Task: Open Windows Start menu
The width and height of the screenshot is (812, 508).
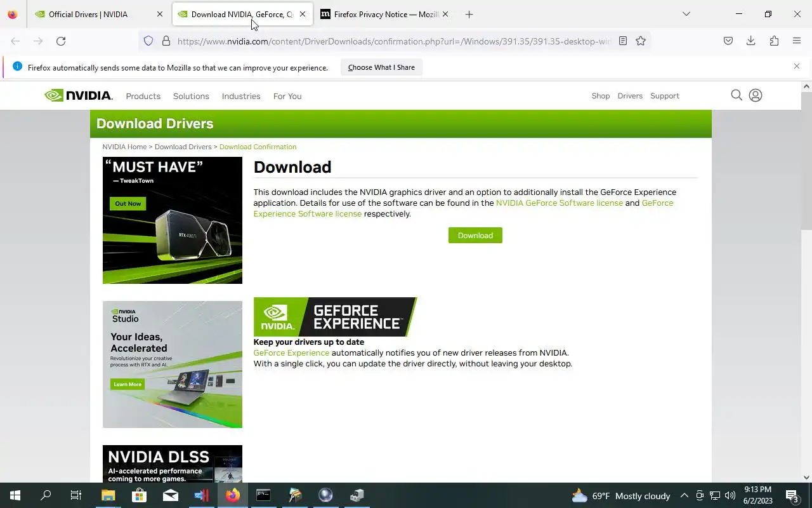Action: pos(15,495)
